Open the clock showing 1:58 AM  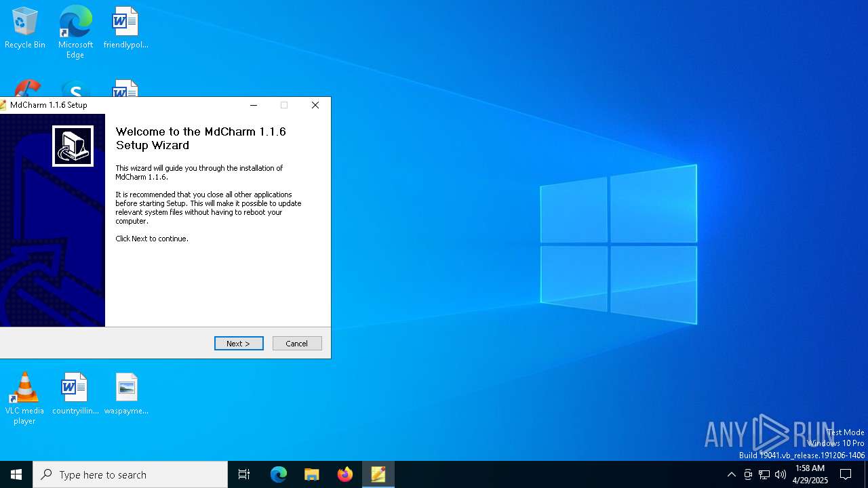(x=810, y=474)
